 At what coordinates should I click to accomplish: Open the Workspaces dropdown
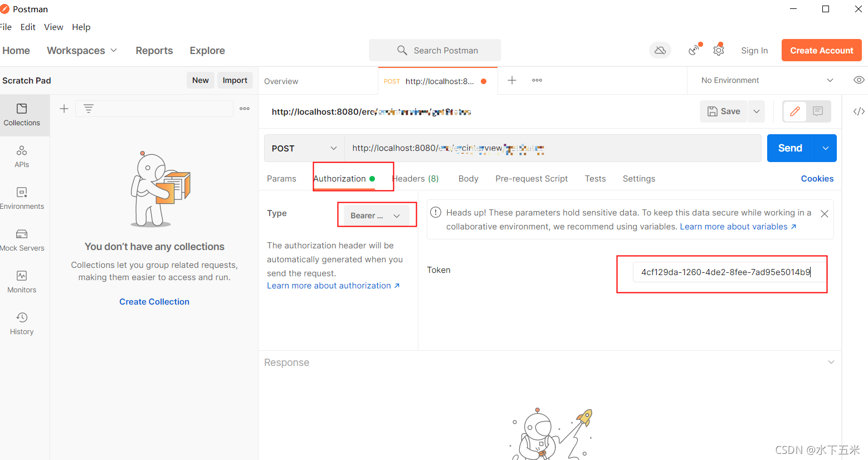pyautogui.click(x=82, y=50)
